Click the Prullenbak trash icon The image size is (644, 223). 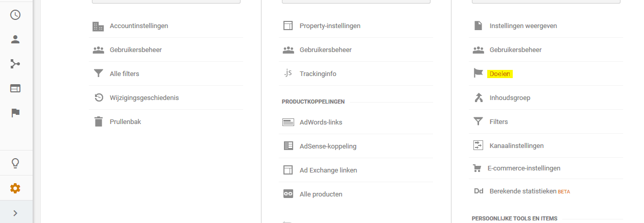click(x=99, y=121)
